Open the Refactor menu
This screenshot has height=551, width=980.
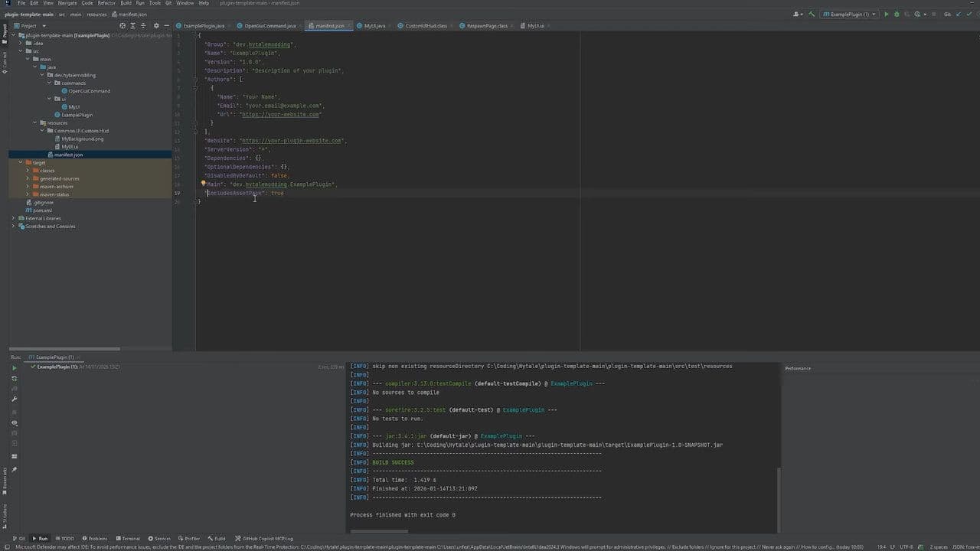[x=106, y=3]
